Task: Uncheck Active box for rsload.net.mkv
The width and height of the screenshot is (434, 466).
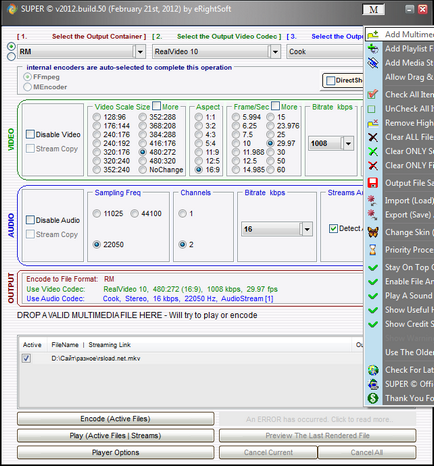Action: click(26, 358)
